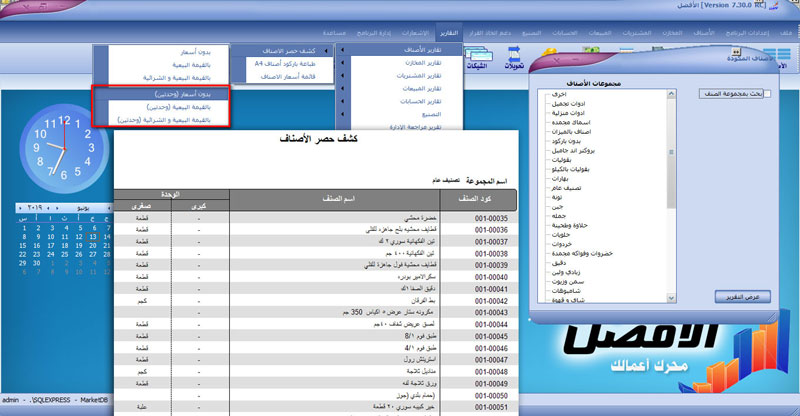Select the تونة item group

(557, 197)
